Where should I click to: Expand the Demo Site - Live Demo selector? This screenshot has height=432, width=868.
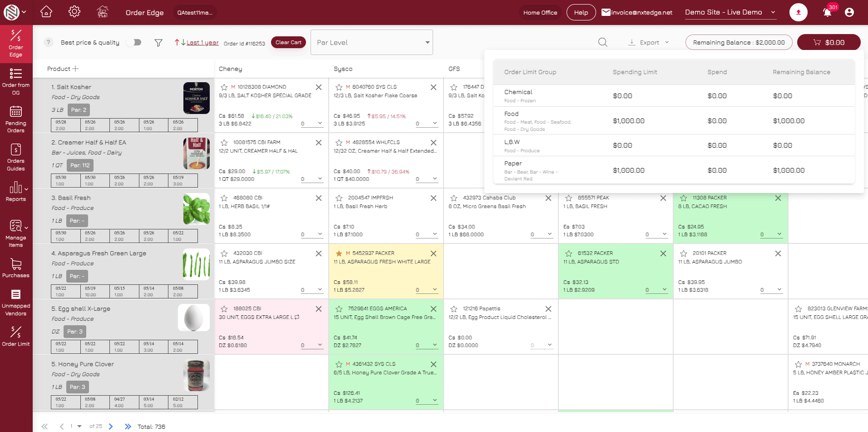730,12
